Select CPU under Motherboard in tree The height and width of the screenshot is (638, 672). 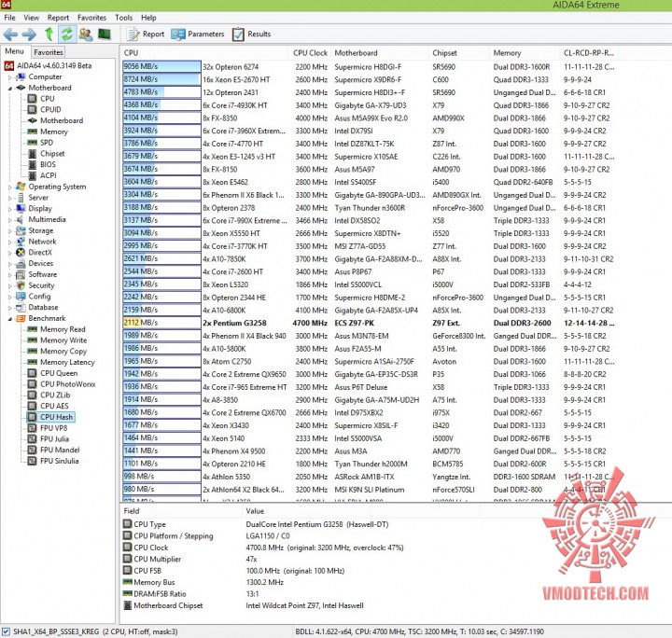[42, 99]
